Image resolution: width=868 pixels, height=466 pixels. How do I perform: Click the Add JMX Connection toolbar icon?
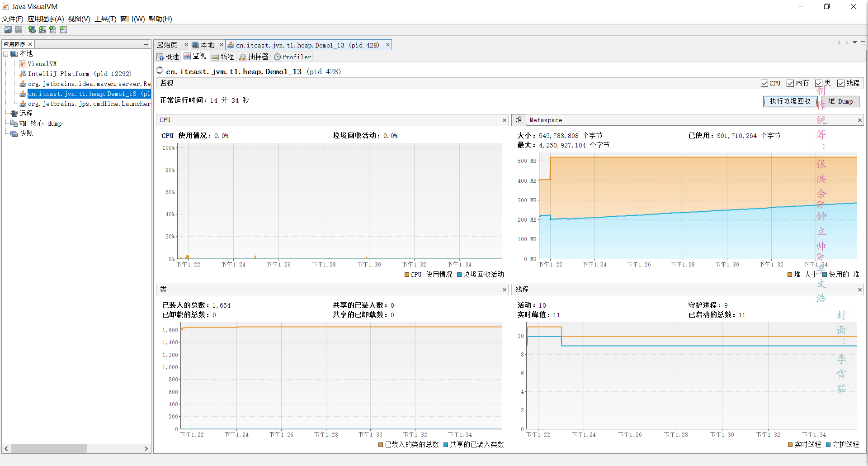pyautogui.click(x=42, y=30)
